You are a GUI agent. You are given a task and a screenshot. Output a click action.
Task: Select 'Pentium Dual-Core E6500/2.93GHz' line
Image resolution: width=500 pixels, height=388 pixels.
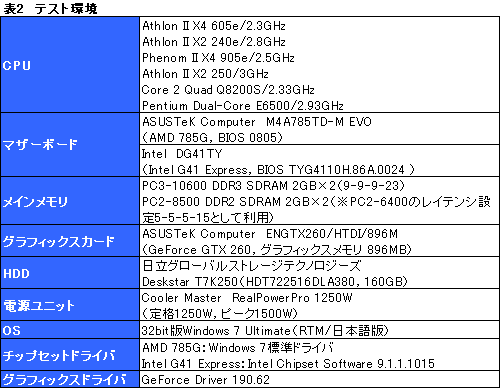point(243,106)
